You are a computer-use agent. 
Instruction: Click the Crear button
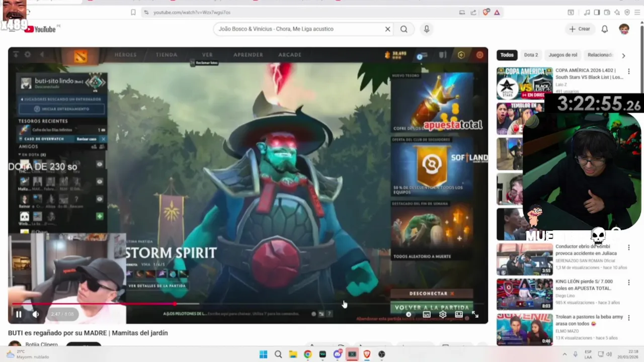(579, 29)
